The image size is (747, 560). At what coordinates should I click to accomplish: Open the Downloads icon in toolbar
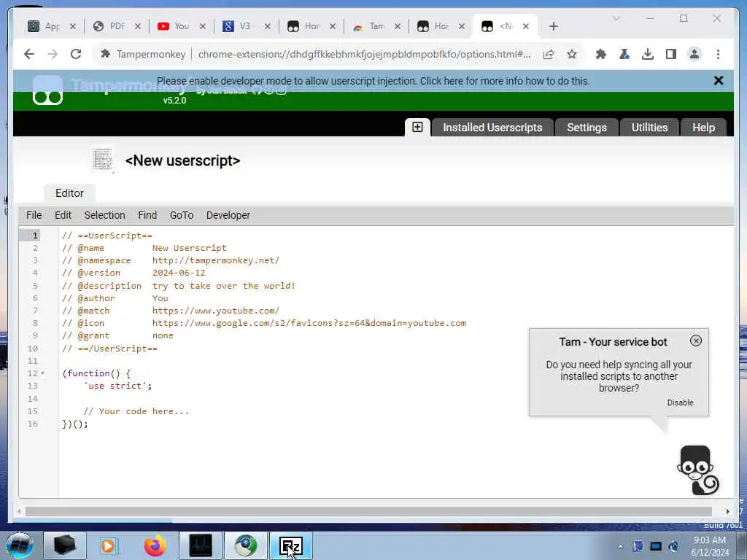pos(648,54)
